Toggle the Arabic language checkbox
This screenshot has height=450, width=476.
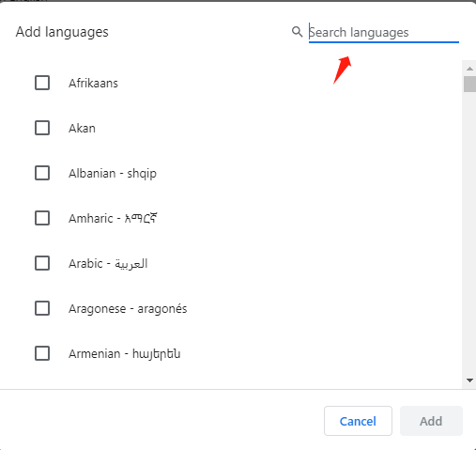(x=42, y=263)
